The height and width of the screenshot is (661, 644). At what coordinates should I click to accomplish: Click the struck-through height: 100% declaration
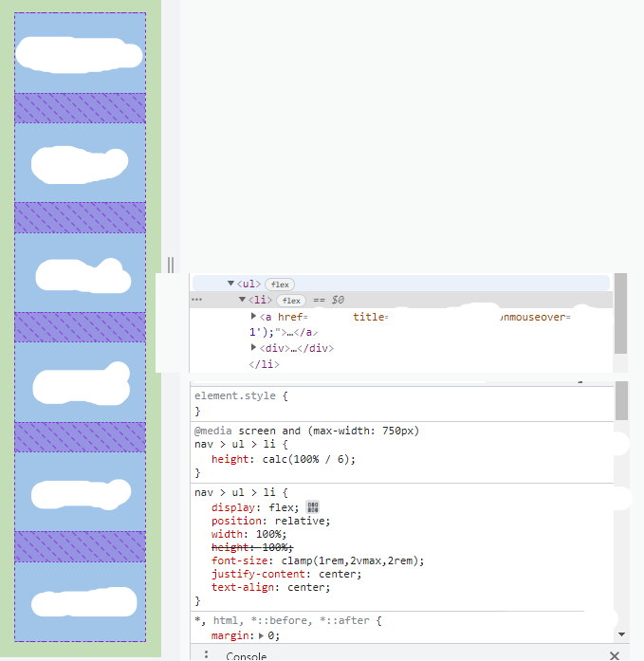252,547
